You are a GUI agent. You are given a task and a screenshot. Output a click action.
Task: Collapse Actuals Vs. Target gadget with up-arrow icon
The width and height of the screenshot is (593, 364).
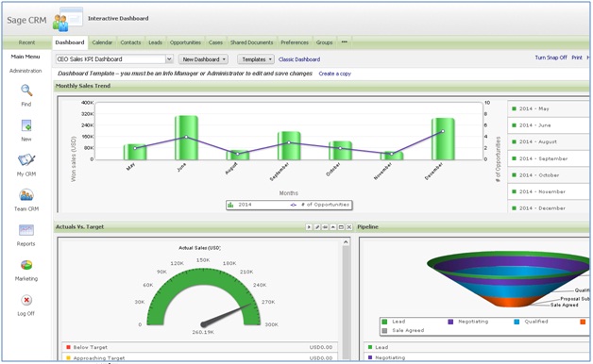click(x=333, y=227)
